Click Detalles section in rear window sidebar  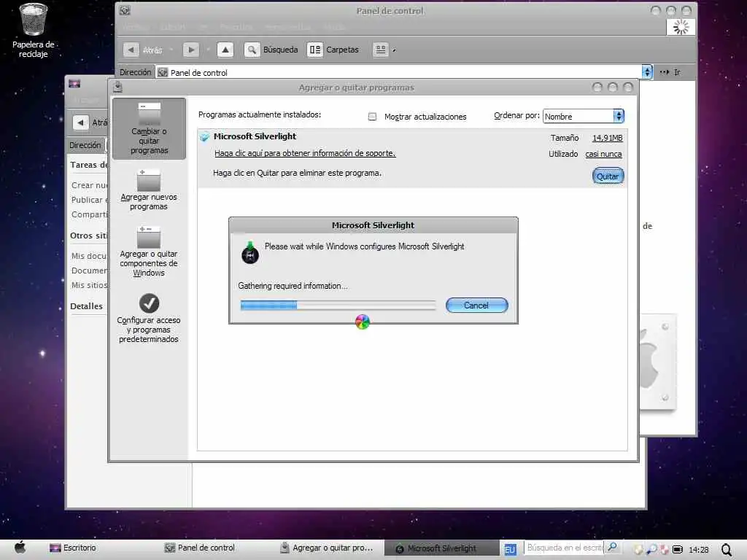click(86, 306)
